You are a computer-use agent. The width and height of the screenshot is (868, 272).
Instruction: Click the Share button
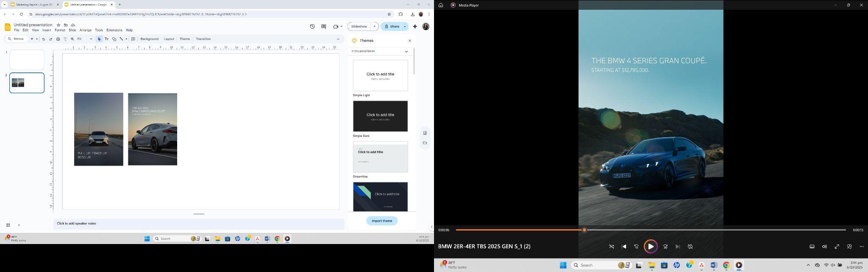(x=392, y=26)
